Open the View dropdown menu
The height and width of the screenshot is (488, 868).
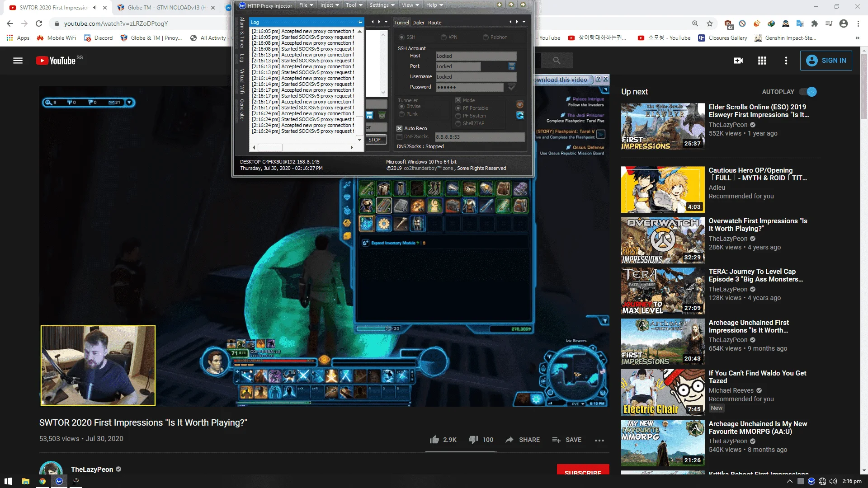point(410,5)
